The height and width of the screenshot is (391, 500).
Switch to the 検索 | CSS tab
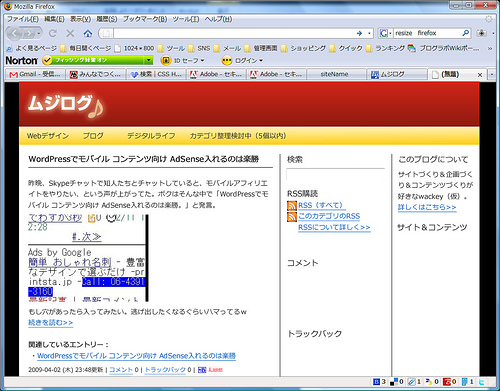coord(156,74)
